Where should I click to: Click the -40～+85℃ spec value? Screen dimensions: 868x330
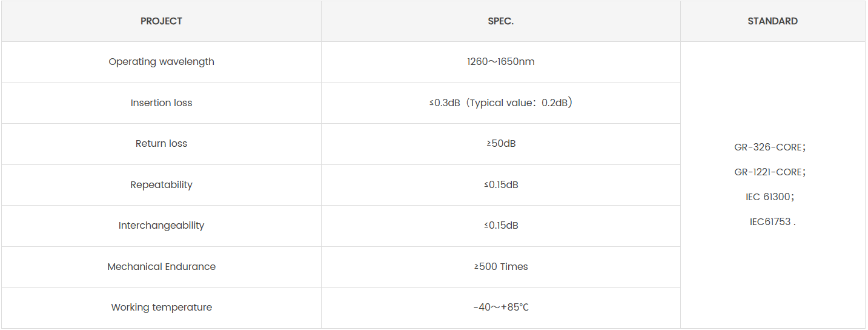[x=500, y=308]
